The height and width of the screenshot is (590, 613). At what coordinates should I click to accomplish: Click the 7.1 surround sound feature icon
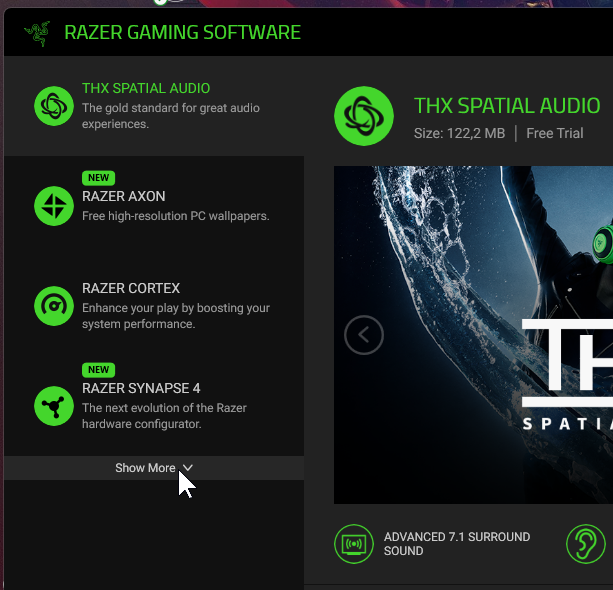pyautogui.click(x=354, y=544)
